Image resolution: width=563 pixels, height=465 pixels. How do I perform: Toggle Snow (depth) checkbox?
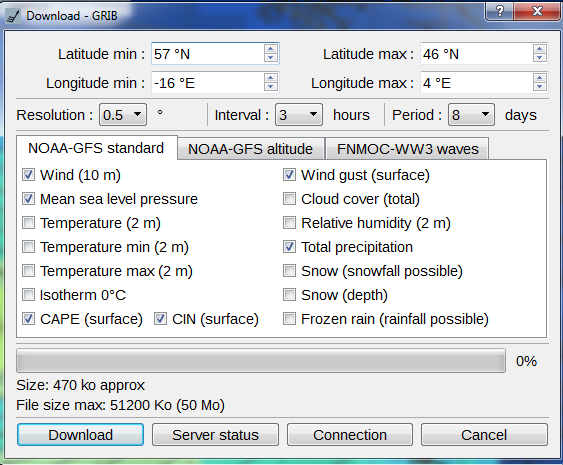click(289, 294)
